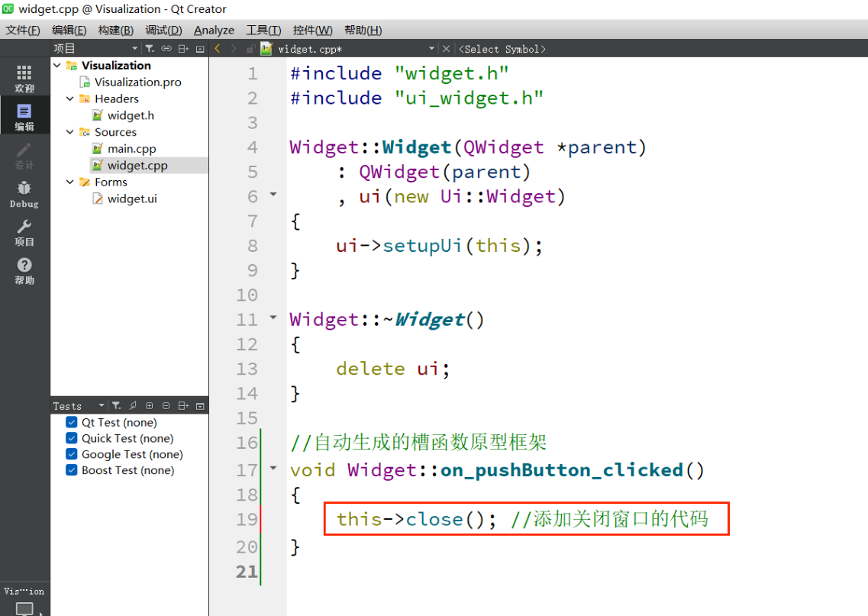Click 'delete ui;' on line 13
Viewport: 868px width, 616px height.
click(393, 369)
